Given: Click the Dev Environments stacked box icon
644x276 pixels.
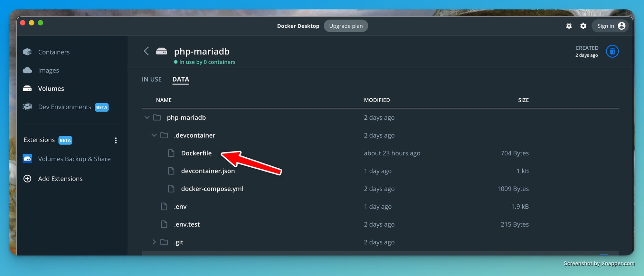Looking at the screenshot, I should 27,106.
